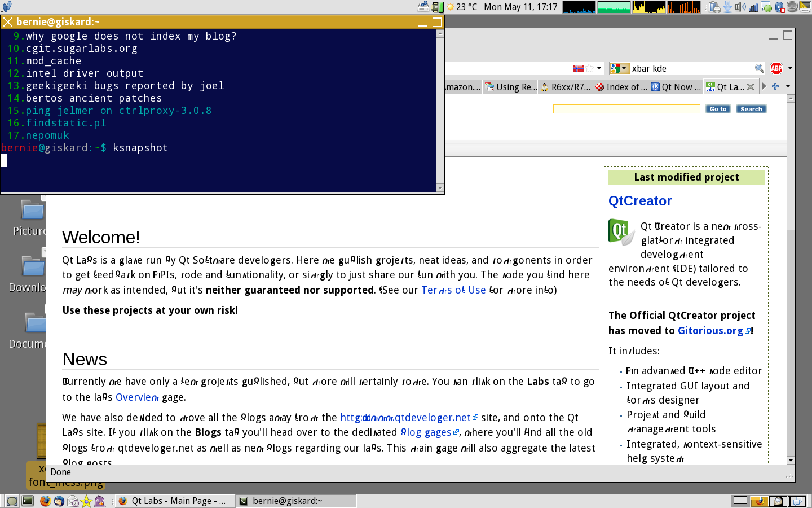Launch Pidgin from the taskbar launcher
Image resolution: width=812 pixels, height=508 pixels.
100,501
